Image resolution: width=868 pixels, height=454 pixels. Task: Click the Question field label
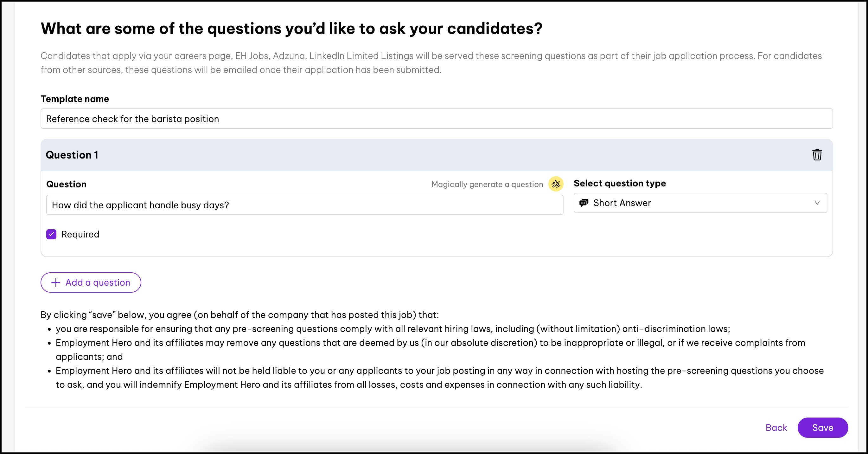point(67,184)
